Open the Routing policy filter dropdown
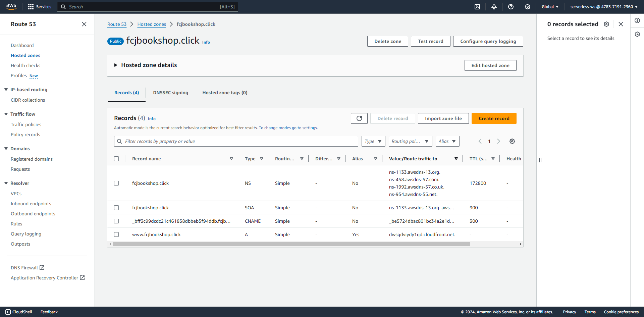 pos(410,141)
